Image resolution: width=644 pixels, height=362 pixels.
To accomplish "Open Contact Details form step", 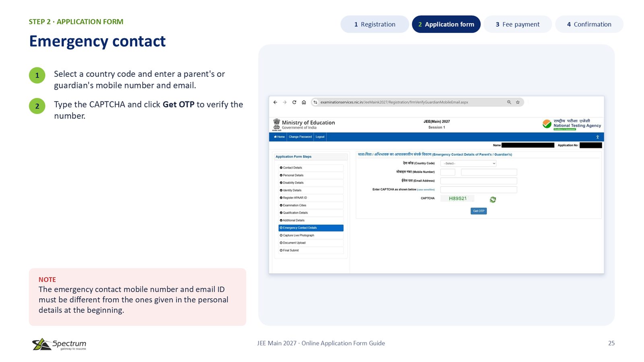I will click(311, 168).
